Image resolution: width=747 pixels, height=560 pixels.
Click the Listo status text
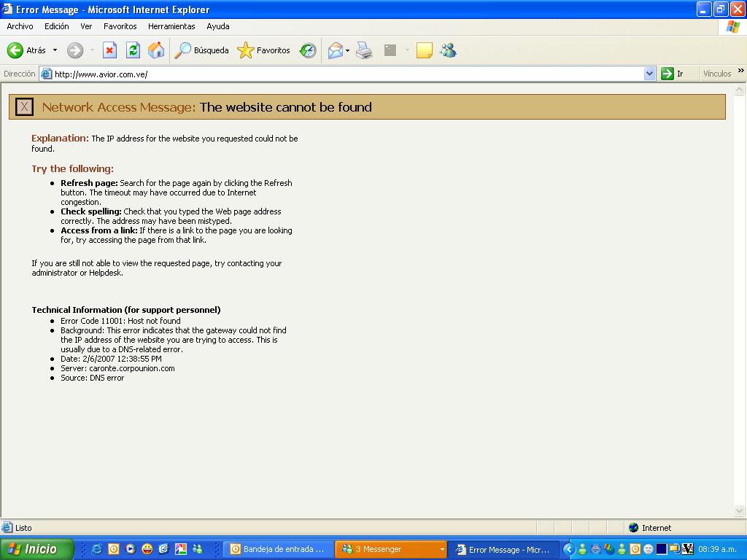click(23, 528)
